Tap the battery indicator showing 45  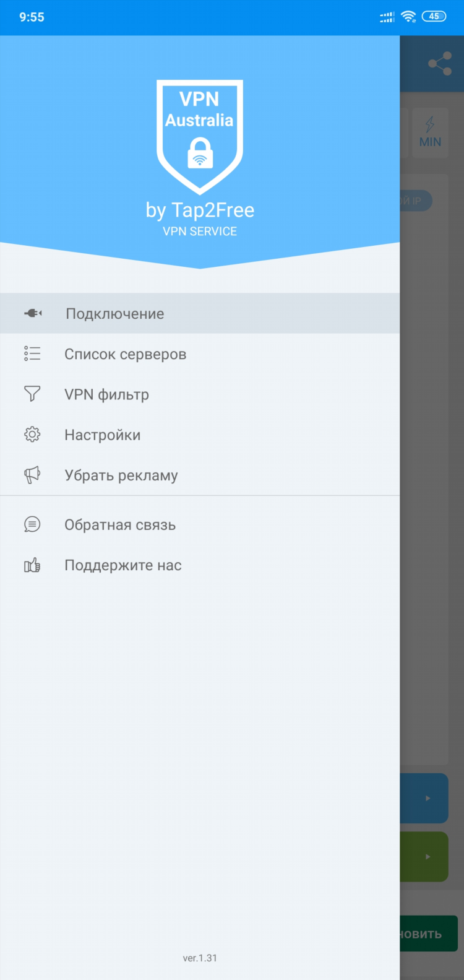434,17
